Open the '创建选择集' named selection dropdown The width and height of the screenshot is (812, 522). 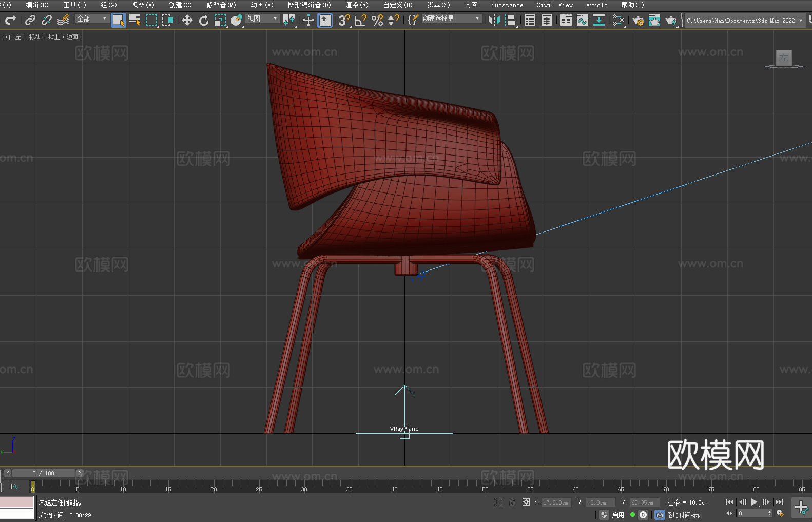coord(452,18)
